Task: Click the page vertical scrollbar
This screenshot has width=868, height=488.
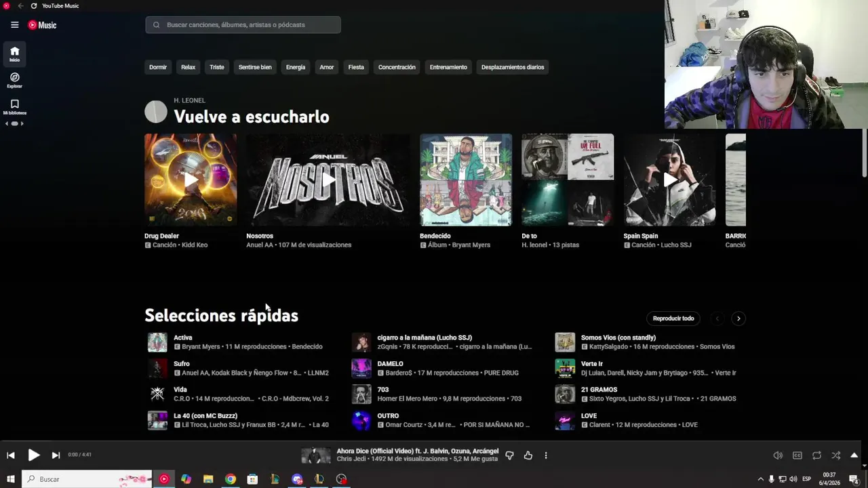Action: click(864, 152)
